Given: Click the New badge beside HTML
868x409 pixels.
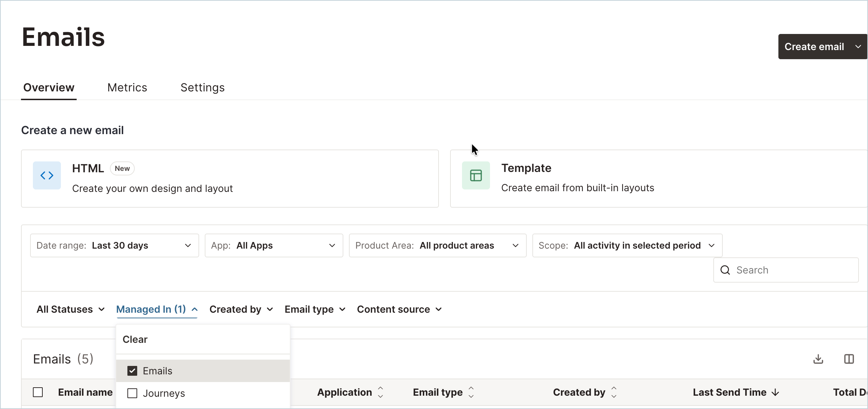Looking at the screenshot, I should 122,168.
